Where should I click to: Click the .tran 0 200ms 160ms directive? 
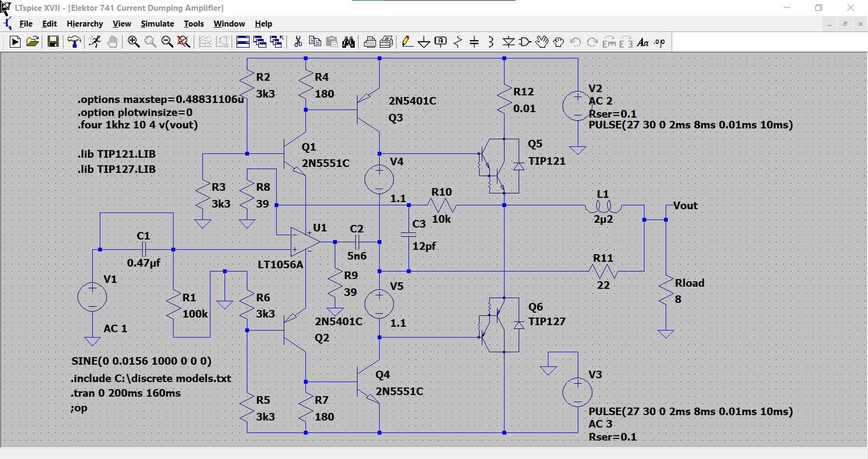click(x=126, y=393)
